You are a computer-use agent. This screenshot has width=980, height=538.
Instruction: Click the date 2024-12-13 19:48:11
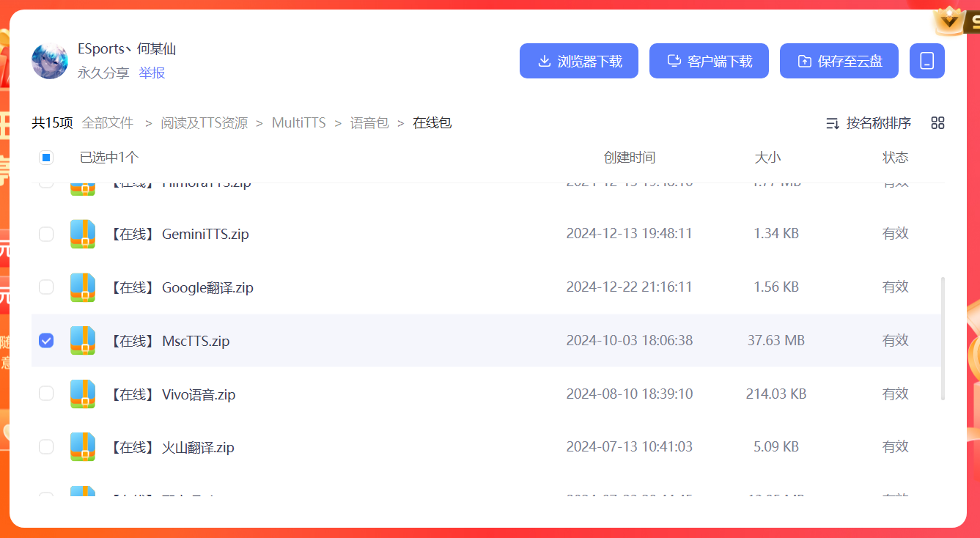click(630, 233)
